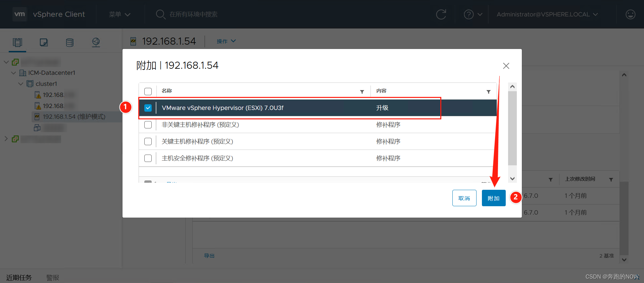The image size is (644, 283).
Task: Filter the 上次修改时间 column in background table
Action: coord(611,179)
